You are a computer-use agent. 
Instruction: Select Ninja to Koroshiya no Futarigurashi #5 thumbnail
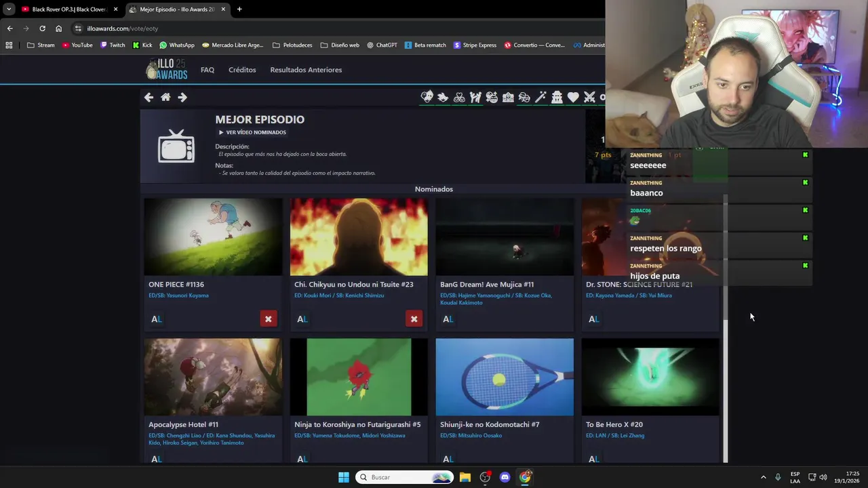[359, 377]
